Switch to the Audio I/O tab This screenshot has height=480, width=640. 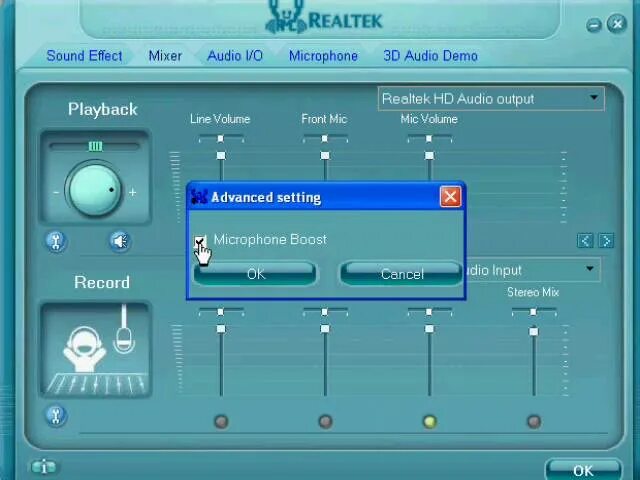coord(235,56)
